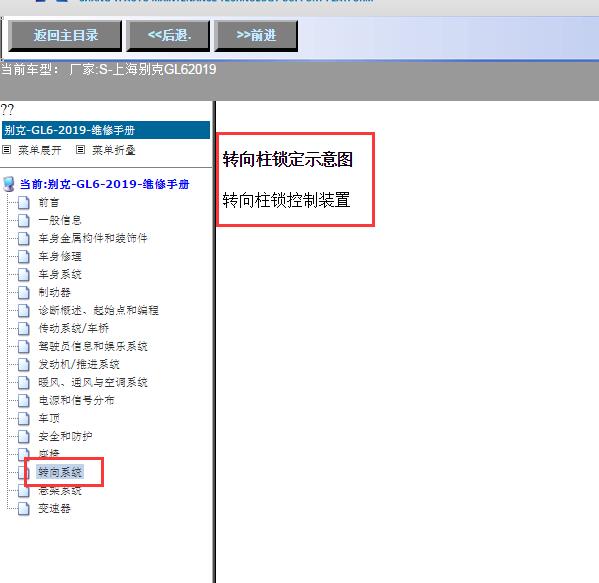Click the page icon beside 制动器
Image resolution: width=599 pixels, height=583 pixels.
pos(24,292)
